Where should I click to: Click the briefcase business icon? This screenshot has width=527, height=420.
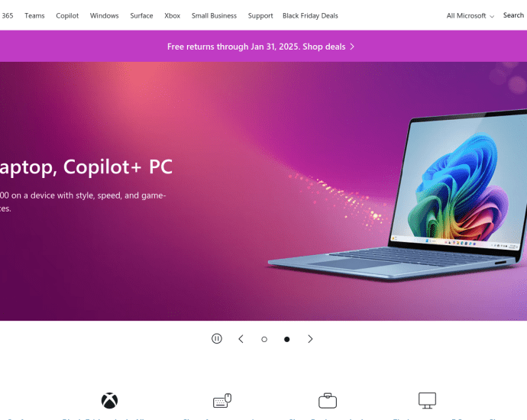click(328, 400)
